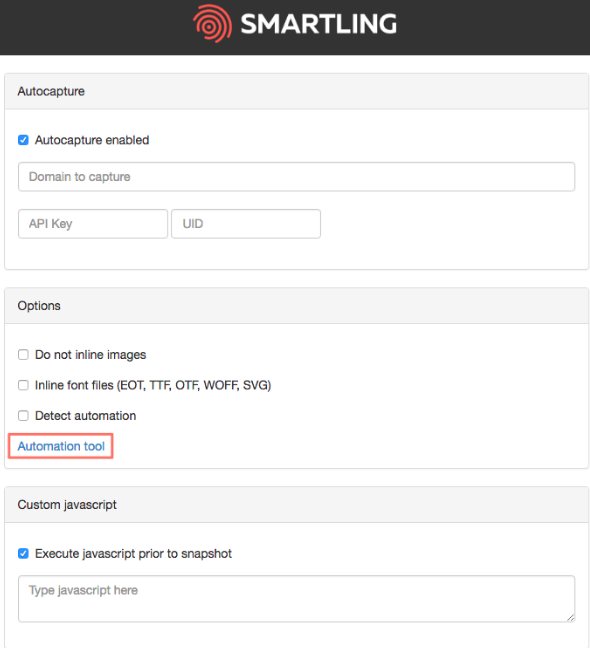Click the 'Execute javascript prior to snapshot' label

pos(133,554)
